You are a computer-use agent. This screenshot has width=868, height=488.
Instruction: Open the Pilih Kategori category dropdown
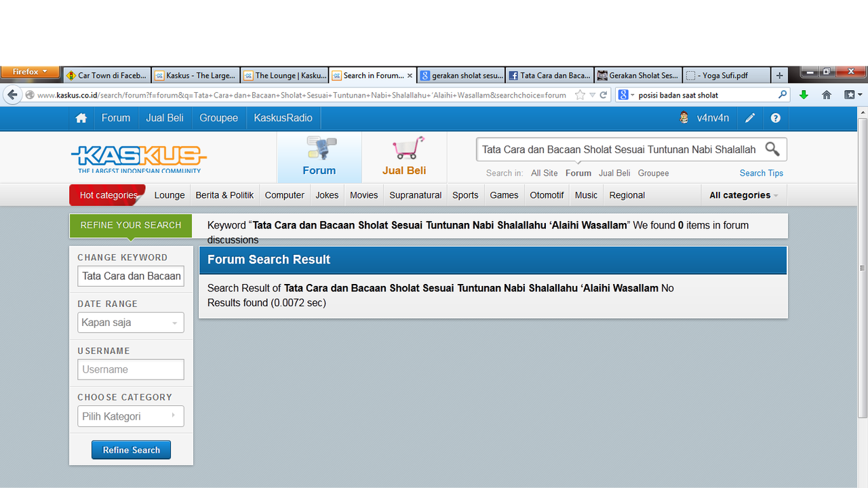(131, 416)
